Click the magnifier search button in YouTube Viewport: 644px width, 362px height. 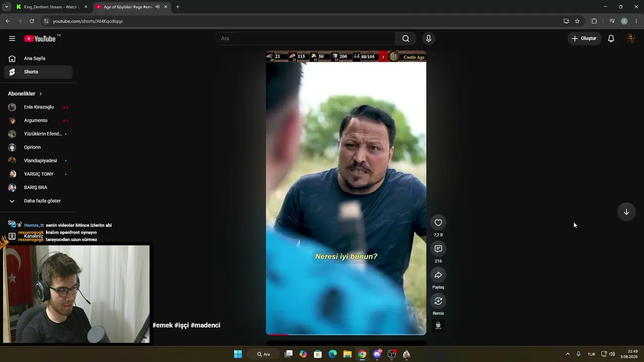pos(406,39)
